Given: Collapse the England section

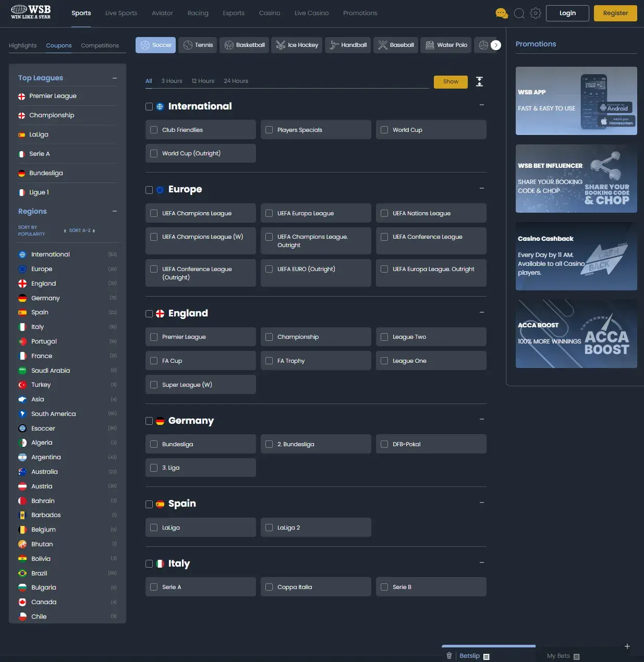Looking at the screenshot, I should [482, 312].
